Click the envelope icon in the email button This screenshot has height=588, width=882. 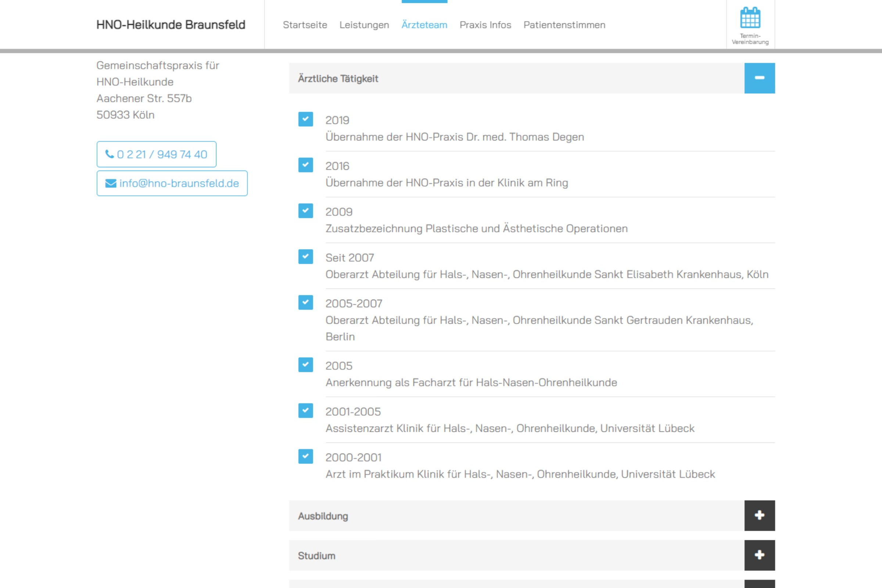[x=111, y=183]
